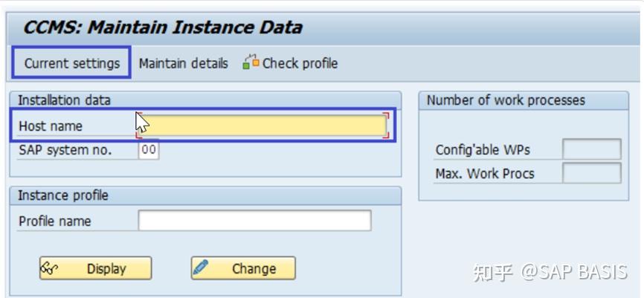
Task: Select the Config'able WPs value box
Action: pyautogui.click(x=591, y=149)
